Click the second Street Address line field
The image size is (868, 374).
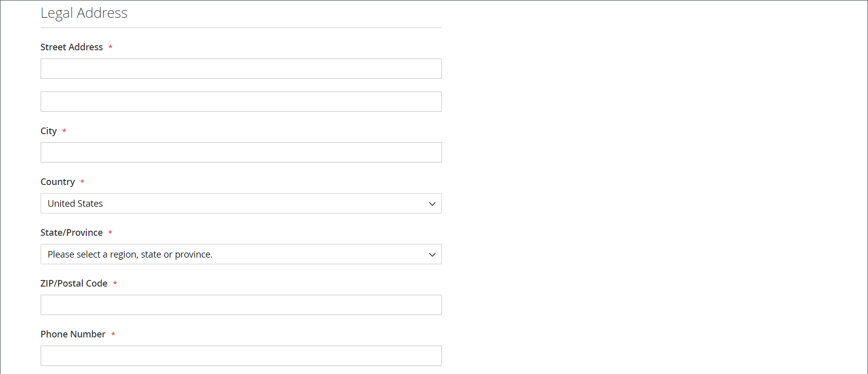241,102
